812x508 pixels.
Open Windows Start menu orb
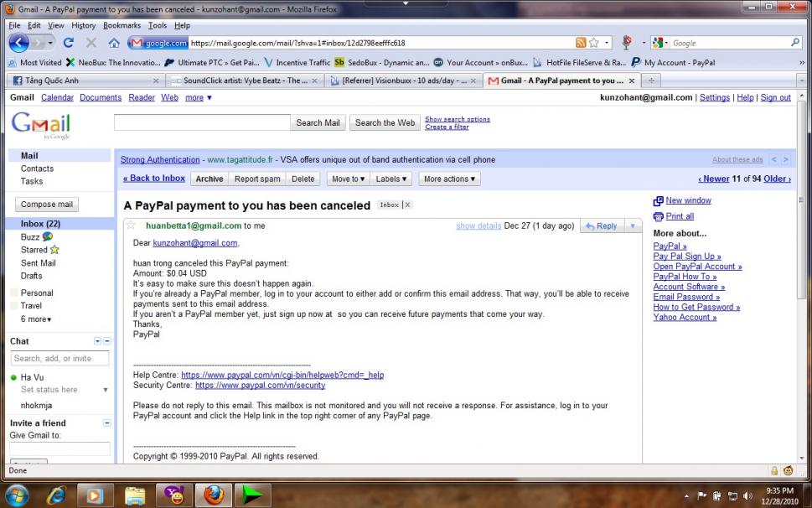pos(17,495)
